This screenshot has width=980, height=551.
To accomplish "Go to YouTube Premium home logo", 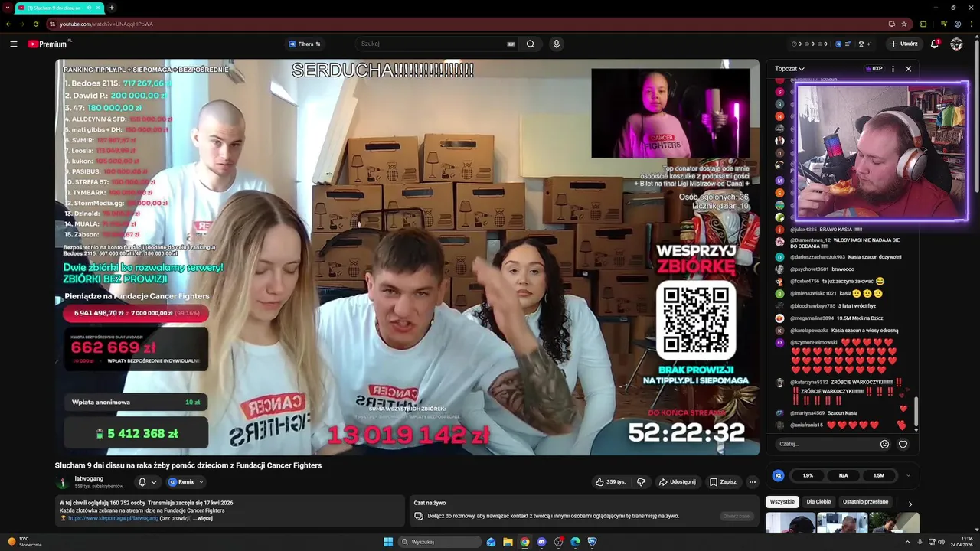I will coord(47,44).
